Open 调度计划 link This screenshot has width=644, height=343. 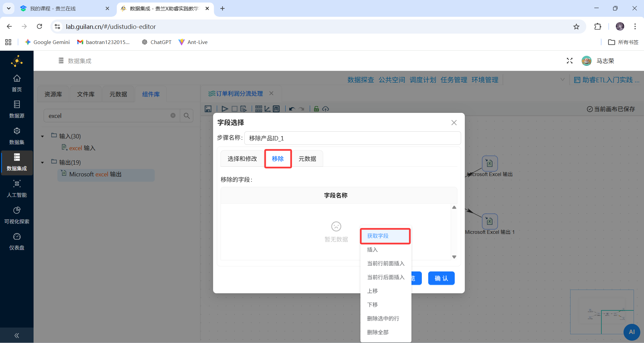(423, 80)
